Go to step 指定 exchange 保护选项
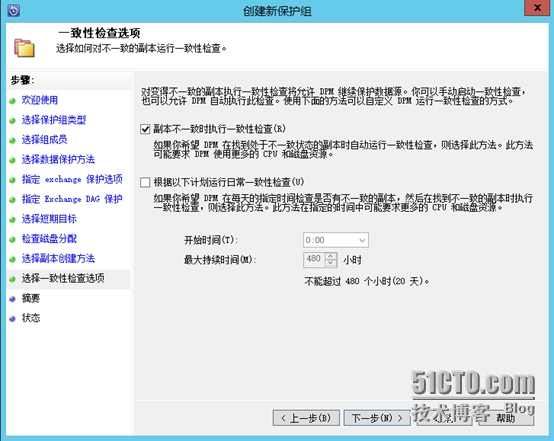554x441 pixels. [72, 179]
